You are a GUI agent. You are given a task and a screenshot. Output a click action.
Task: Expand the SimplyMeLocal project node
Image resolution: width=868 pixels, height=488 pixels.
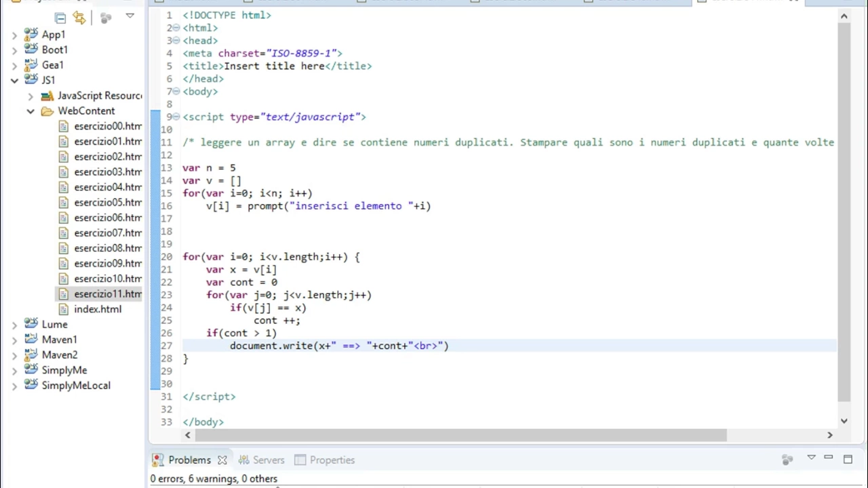(14, 386)
